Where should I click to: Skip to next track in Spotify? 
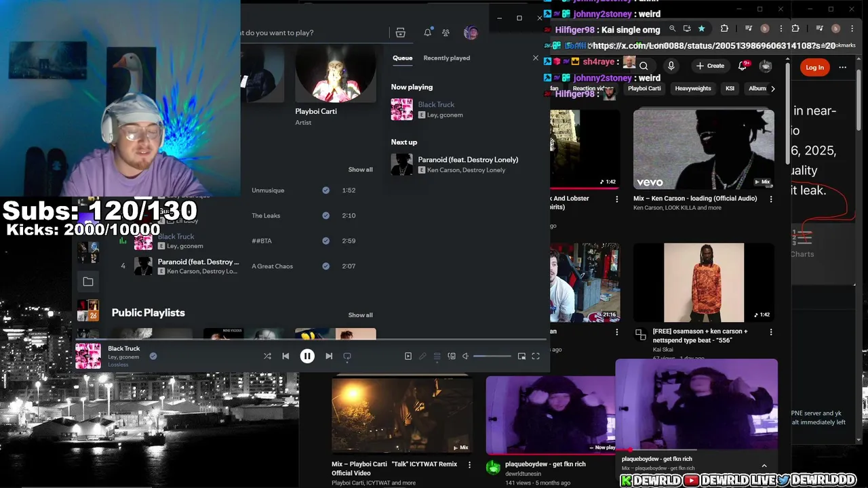329,356
